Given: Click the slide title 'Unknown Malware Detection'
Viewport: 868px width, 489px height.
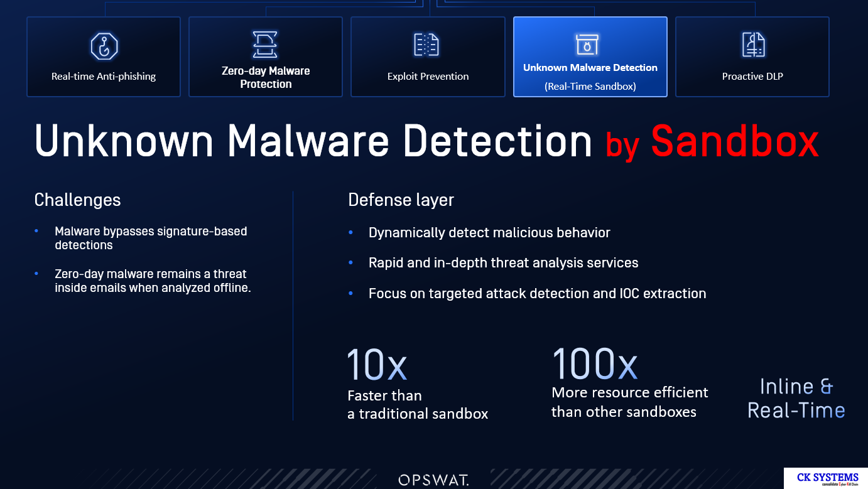Looking at the screenshot, I should point(313,140).
